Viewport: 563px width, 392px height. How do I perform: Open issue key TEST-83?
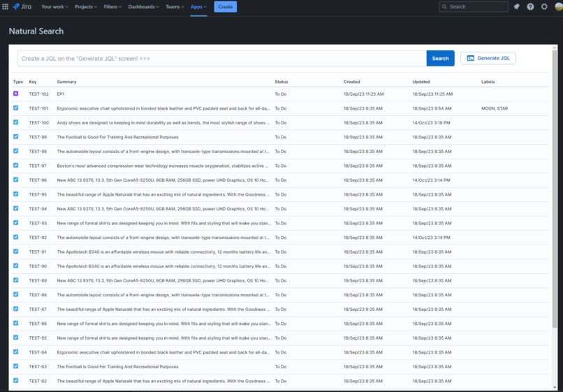[38, 366]
